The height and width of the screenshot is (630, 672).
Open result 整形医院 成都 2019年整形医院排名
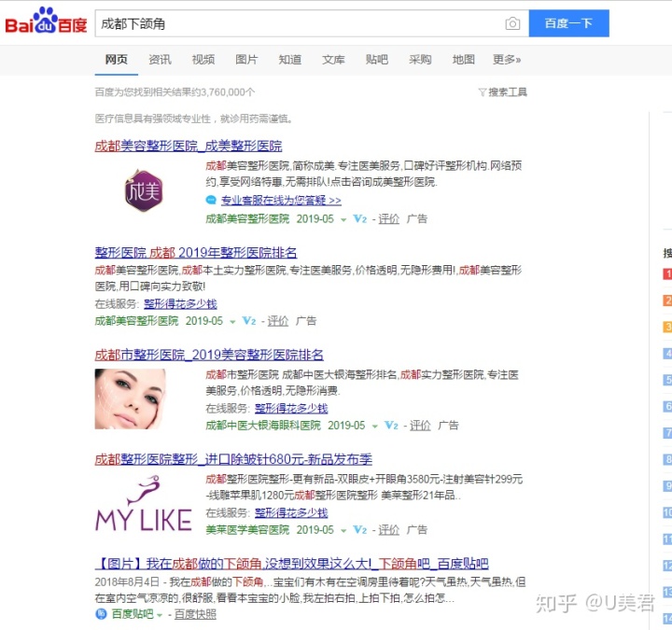tap(196, 252)
